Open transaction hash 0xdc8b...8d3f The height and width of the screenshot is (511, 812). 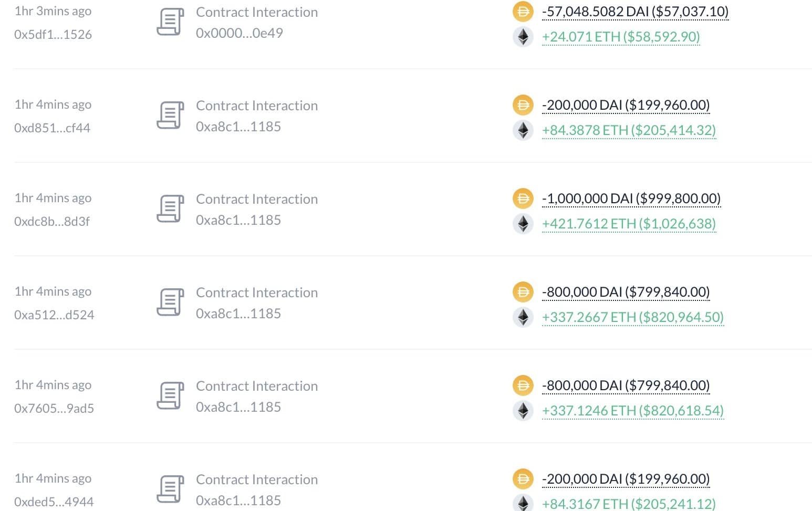click(x=52, y=222)
